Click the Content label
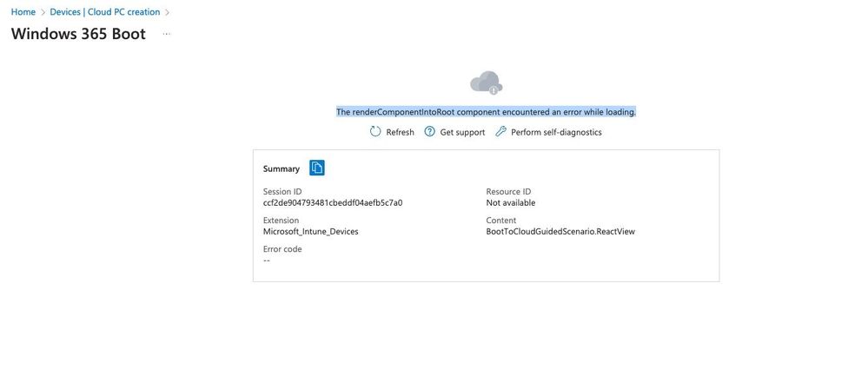This screenshot has height=376, width=868. (501, 221)
